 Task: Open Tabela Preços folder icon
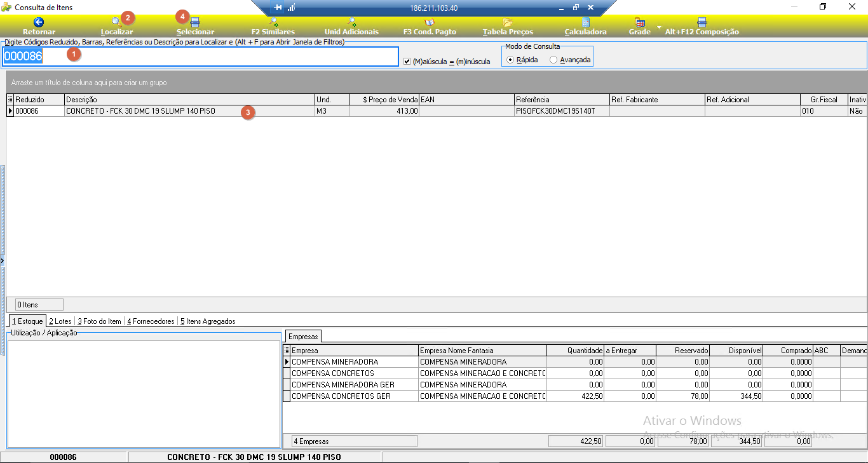point(508,22)
